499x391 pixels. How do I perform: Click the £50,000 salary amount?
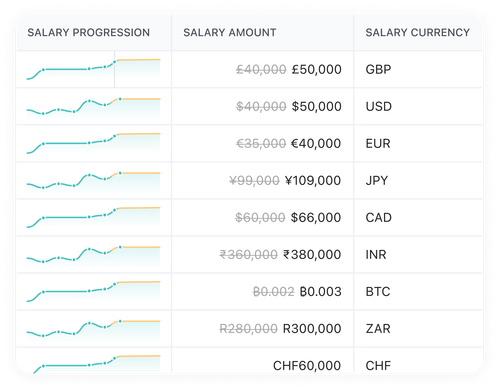317,69
